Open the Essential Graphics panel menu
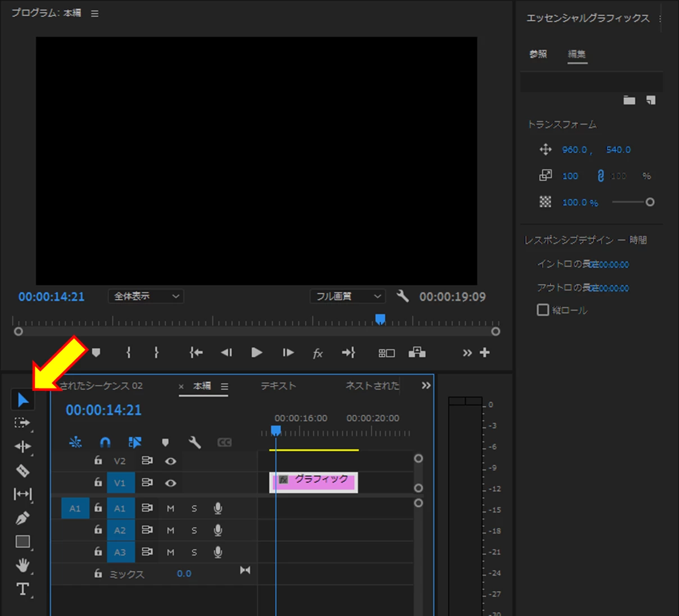679x616 pixels. pyautogui.click(x=659, y=19)
